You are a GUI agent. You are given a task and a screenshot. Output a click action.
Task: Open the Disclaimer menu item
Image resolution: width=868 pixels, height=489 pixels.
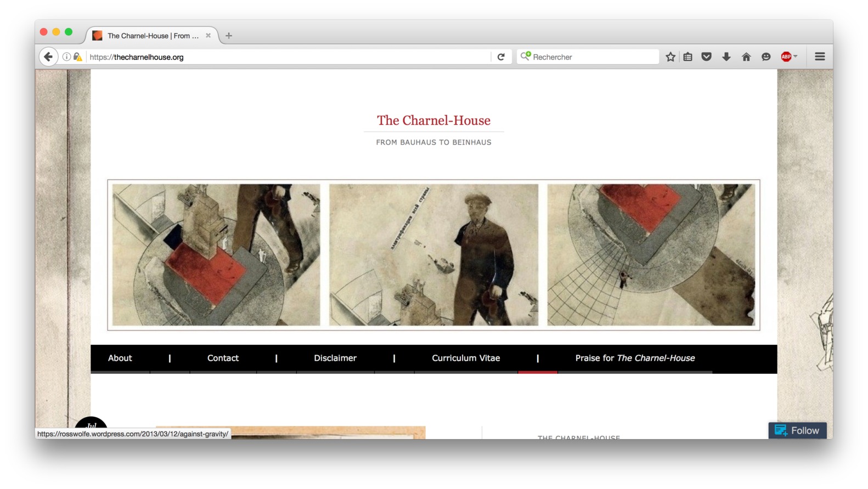pos(335,358)
